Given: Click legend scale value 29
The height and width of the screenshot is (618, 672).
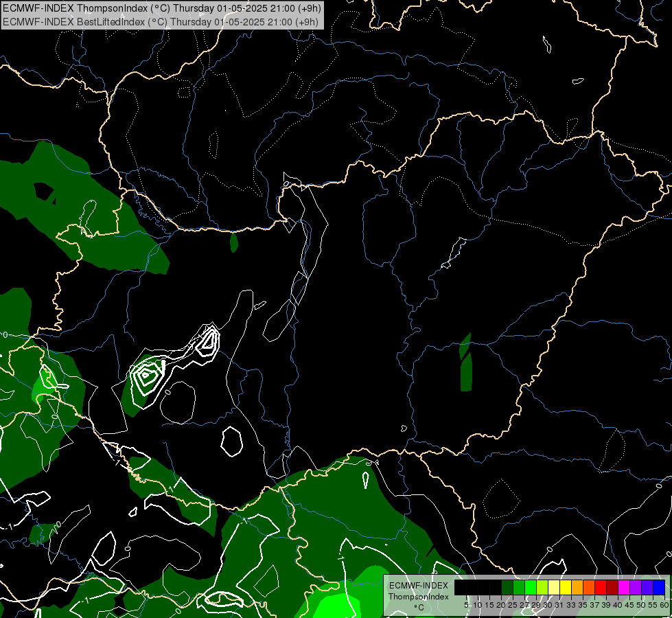Looking at the screenshot, I should [x=536, y=605].
